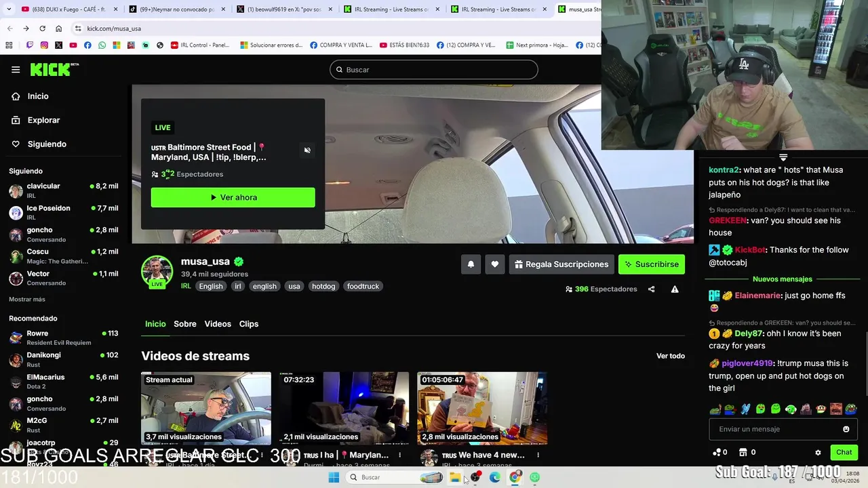
Task: Open 'Ver todo' streams link
Action: pos(671,356)
